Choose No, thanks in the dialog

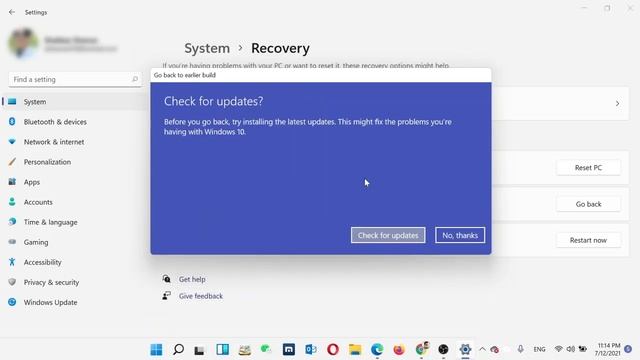460,235
